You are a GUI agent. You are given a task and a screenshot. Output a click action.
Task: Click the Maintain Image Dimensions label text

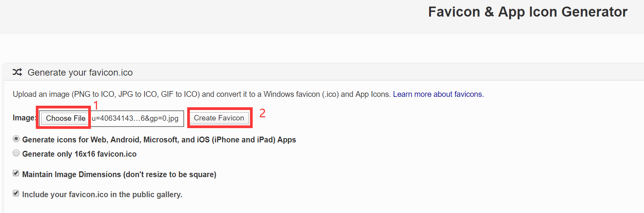[x=71, y=174]
